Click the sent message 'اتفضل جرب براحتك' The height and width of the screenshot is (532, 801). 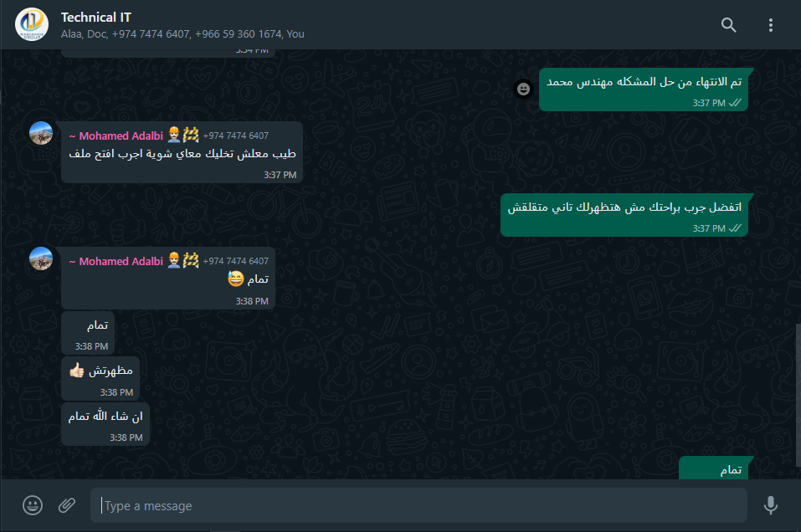(624, 215)
